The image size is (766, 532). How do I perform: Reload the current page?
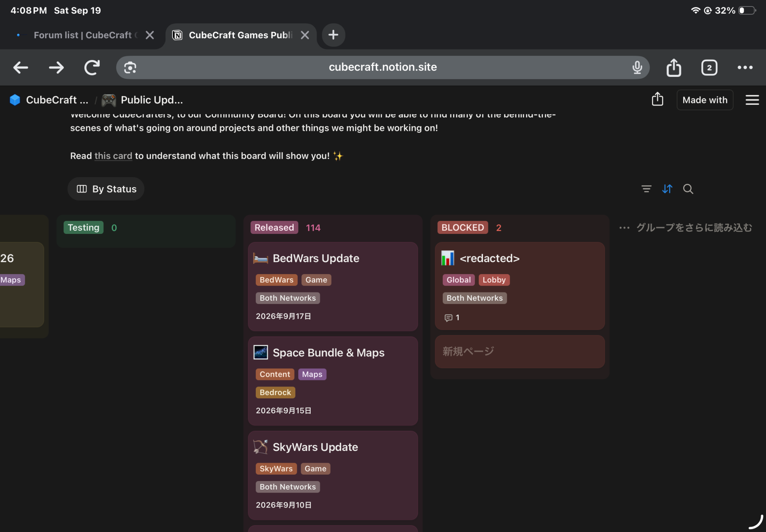click(x=92, y=68)
